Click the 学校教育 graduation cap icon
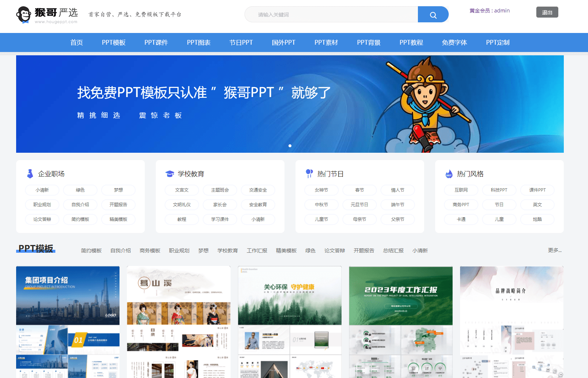588x378 pixels. click(169, 174)
